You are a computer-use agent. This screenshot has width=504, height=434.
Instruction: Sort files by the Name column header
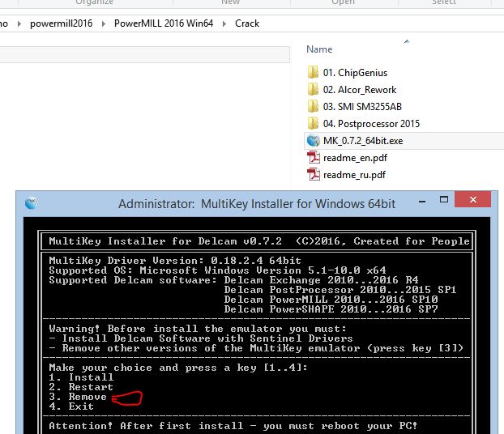click(x=319, y=49)
